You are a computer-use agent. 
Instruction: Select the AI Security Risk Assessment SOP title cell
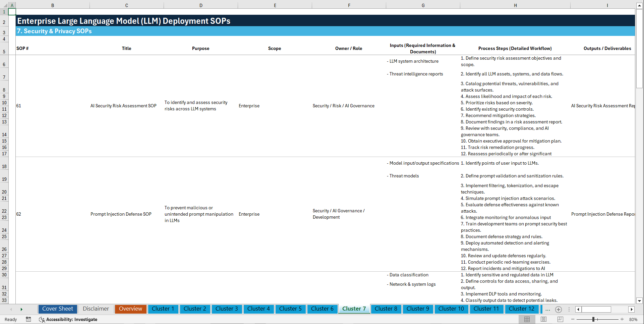click(123, 106)
